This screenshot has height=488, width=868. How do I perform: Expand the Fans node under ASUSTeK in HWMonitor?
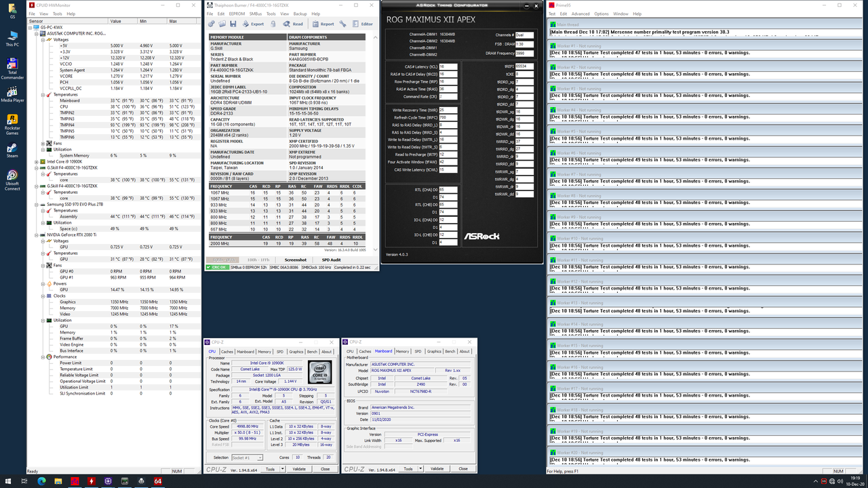pos(43,143)
